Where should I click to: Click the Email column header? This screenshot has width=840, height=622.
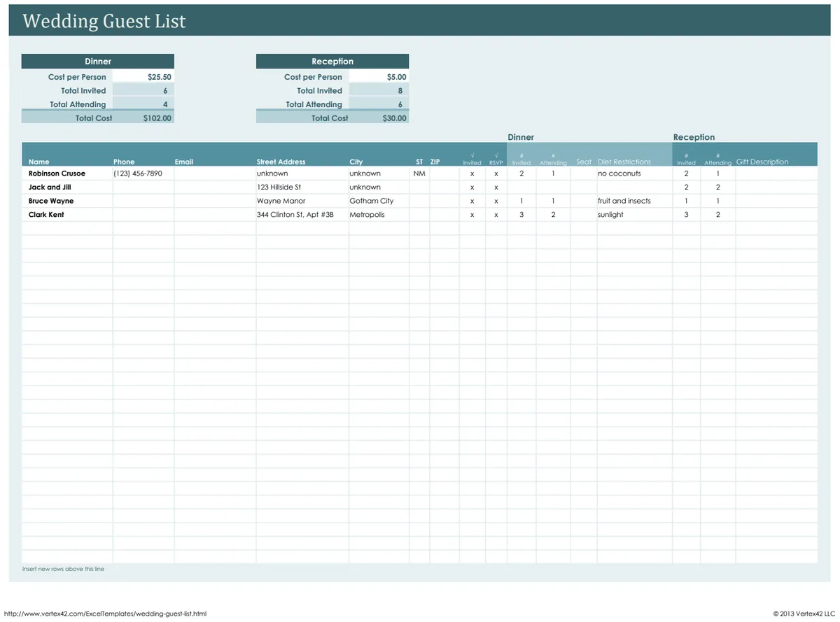point(184,162)
